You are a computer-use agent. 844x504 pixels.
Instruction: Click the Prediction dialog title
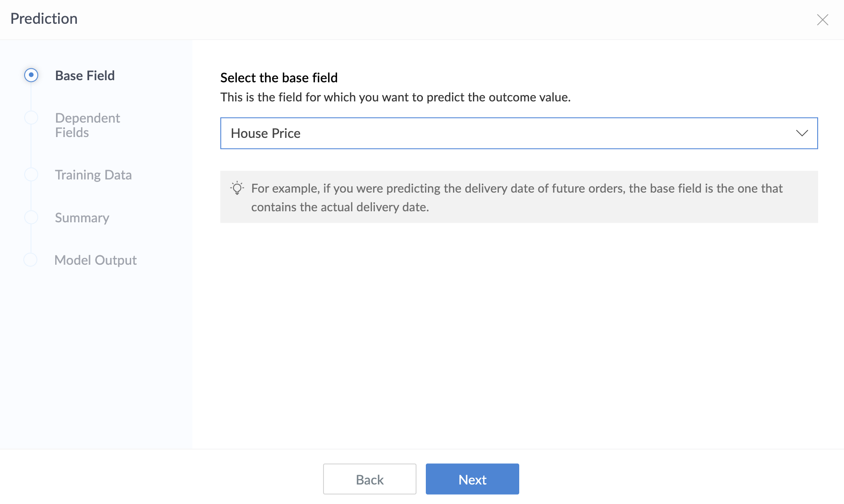(x=44, y=19)
